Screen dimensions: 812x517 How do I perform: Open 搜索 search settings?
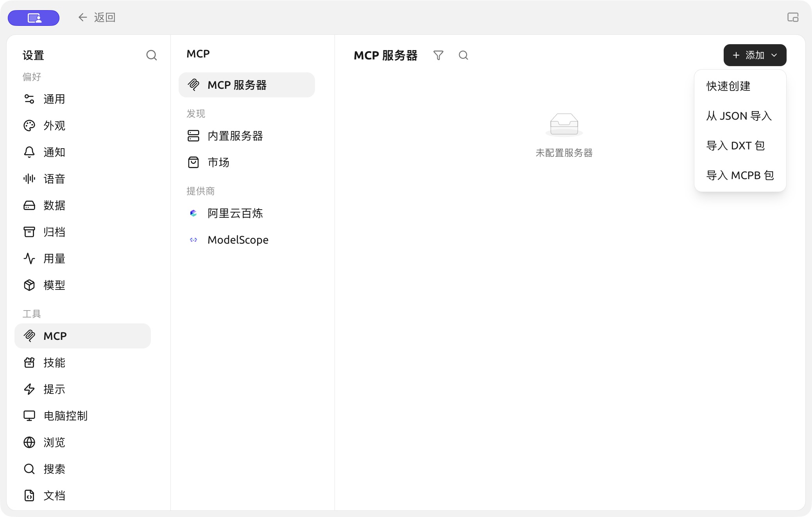tap(82, 469)
